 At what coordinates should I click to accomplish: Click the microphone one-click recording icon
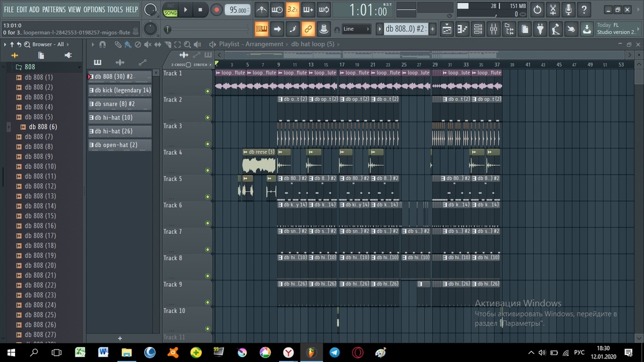569,10
